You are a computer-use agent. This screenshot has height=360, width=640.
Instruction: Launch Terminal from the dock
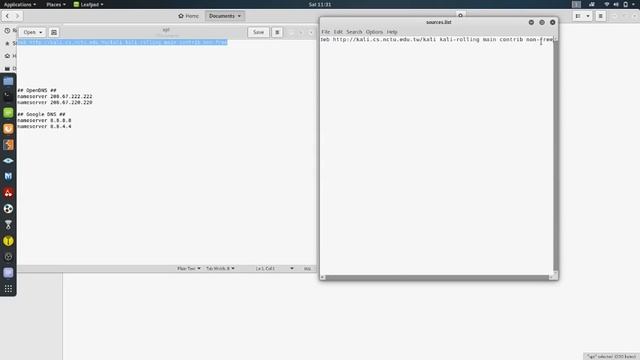tap(8, 97)
